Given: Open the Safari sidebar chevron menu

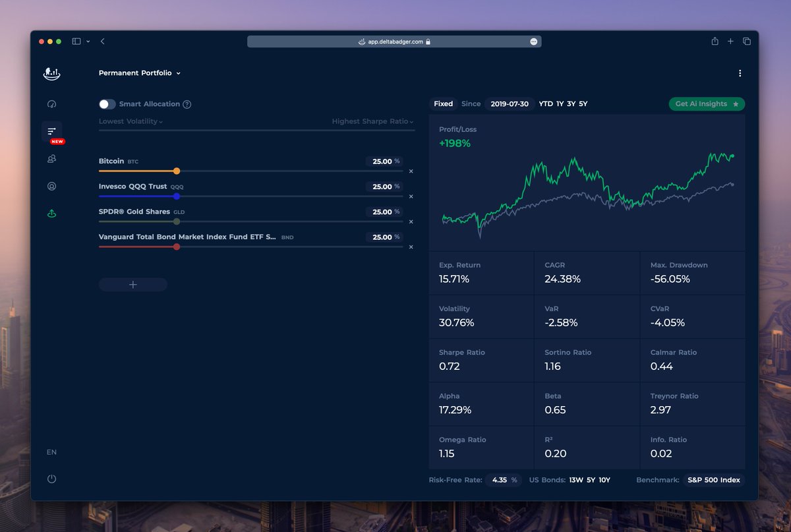Looking at the screenshot, I should click(88, 42).
